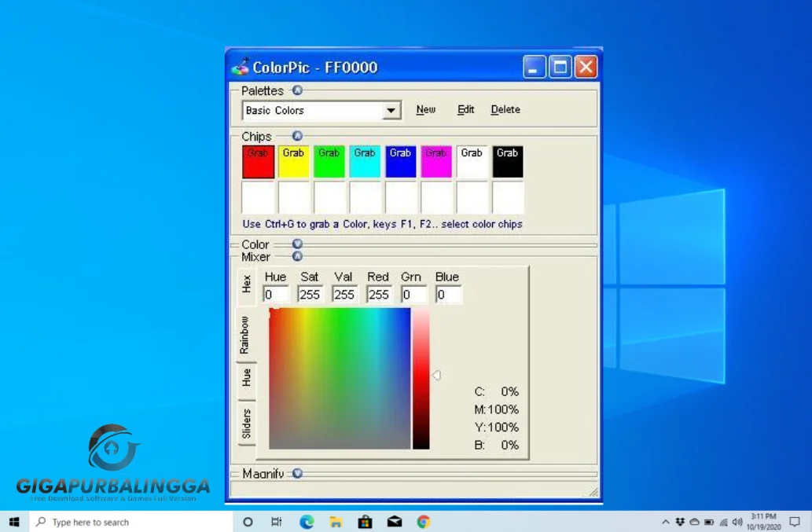
Task: Open the Basic Colors palette dropdown
Action: point(391,110)
